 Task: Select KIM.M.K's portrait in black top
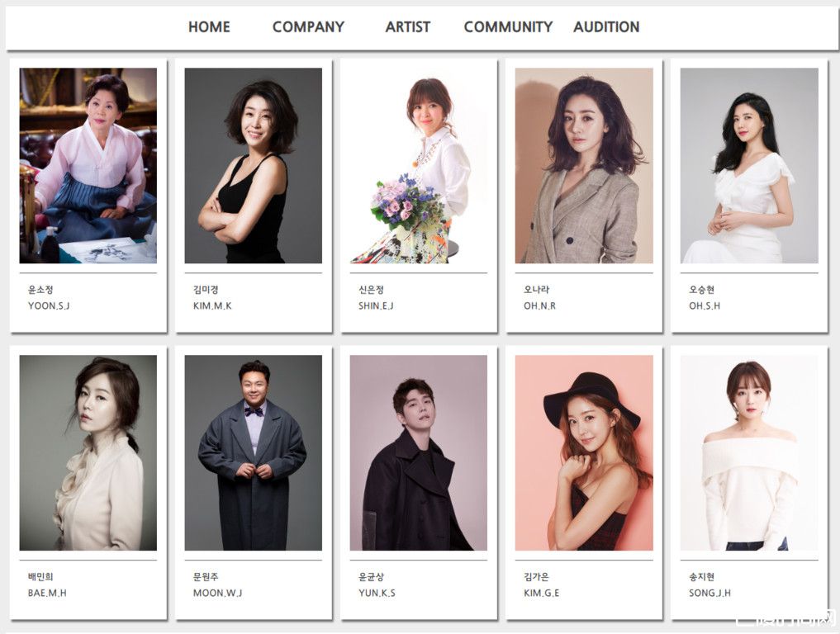click(x=254, y=165)
